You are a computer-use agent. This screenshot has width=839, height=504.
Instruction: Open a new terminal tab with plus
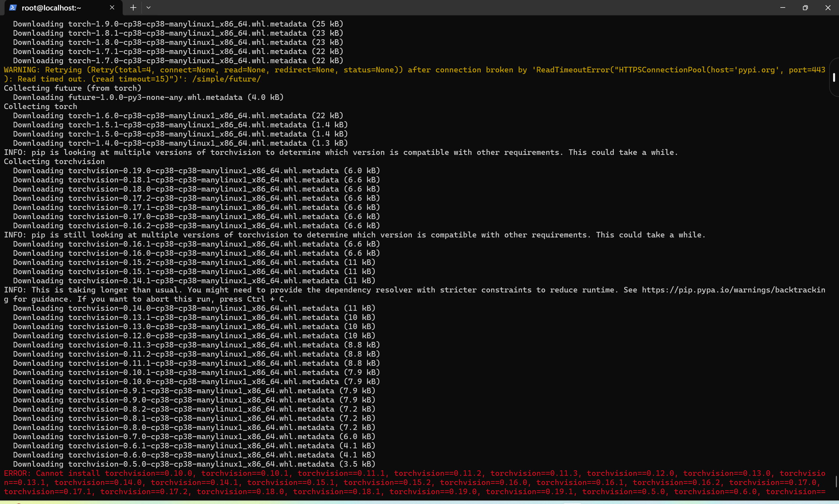tap(133, 8)
